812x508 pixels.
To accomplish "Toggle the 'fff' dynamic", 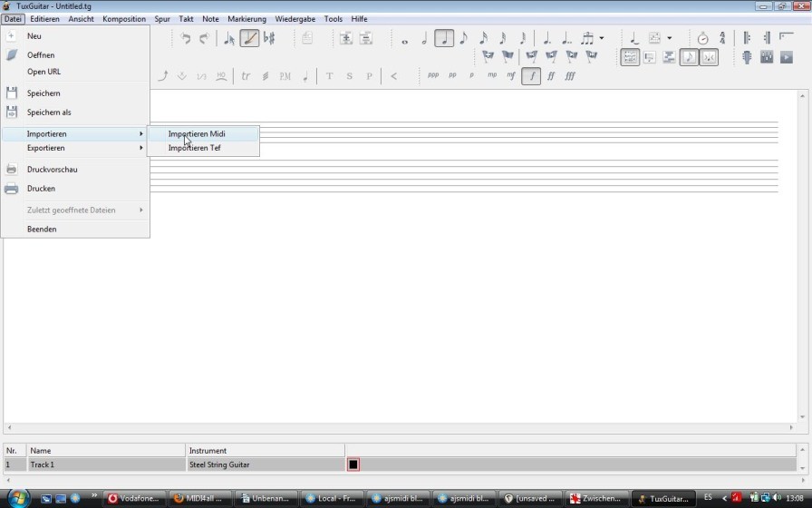I will click(570, 75).
